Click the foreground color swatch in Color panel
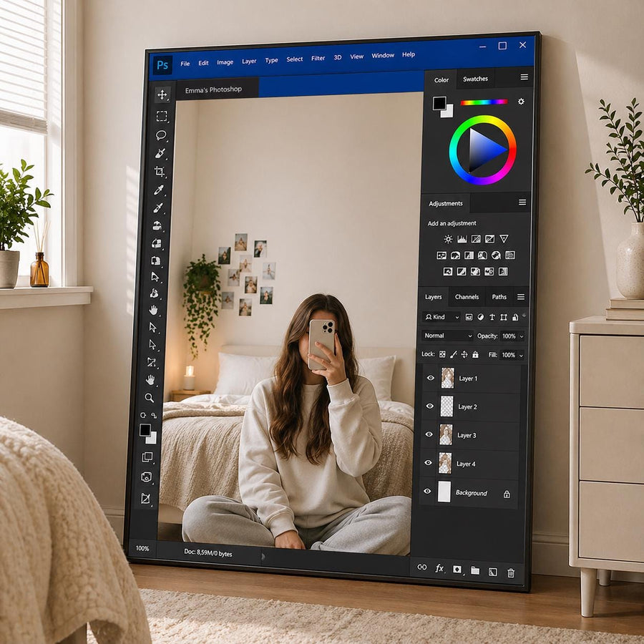Image resolution: width=644 pixels, height=644 pixels. tap(439, 103)
